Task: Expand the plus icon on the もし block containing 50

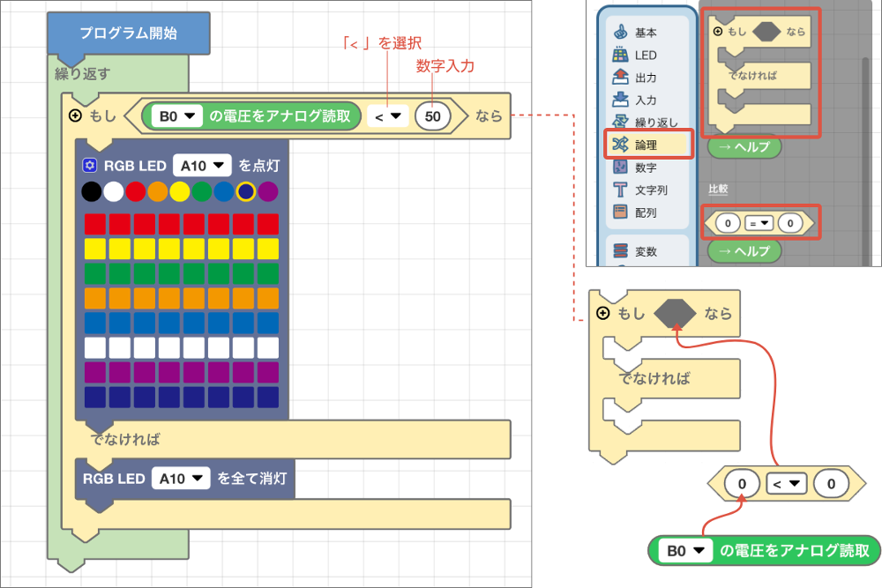Action: [76, 115]
